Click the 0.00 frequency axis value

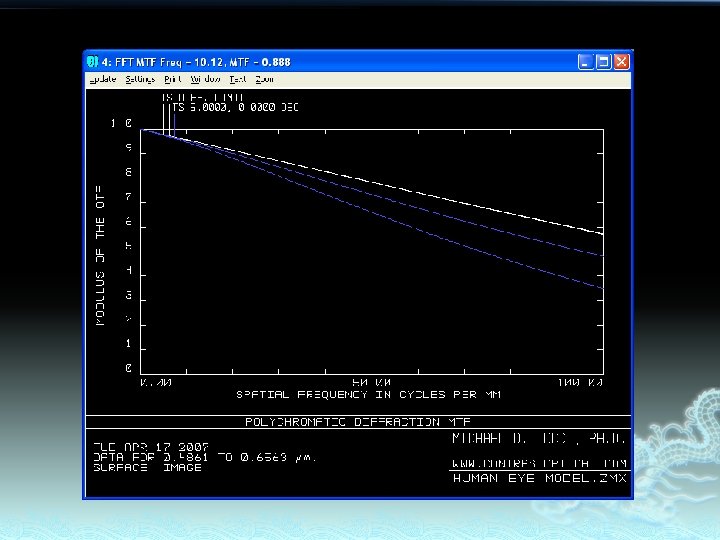point(156,382)
